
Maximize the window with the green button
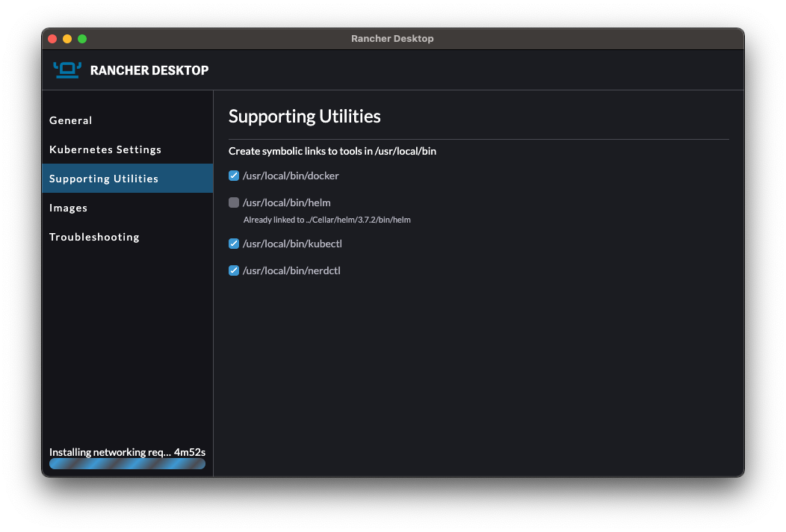click(82, 39)
